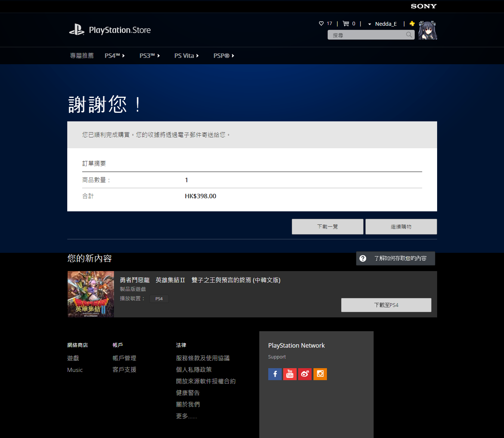
Task: Open the 健康警告 link
Action: coord(188,393)
